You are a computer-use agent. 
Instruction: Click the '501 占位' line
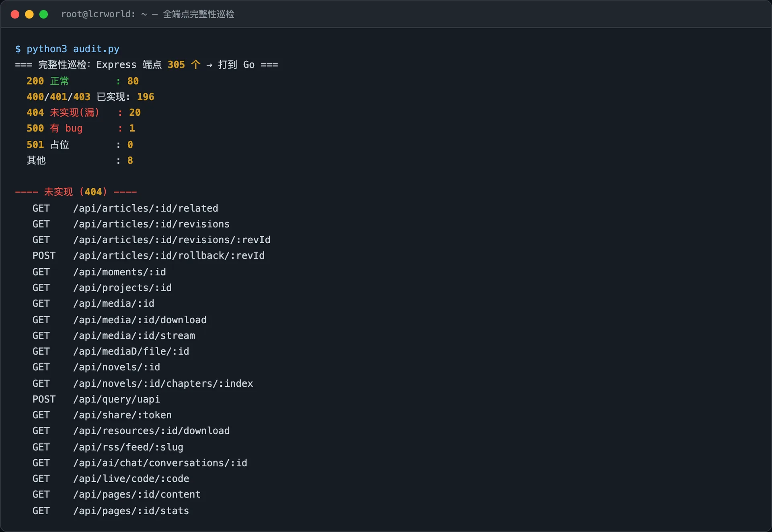[80, 144]
